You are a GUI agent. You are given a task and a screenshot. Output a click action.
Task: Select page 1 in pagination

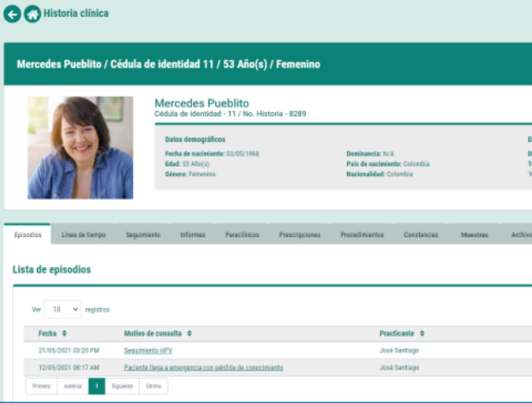point(97,386)
